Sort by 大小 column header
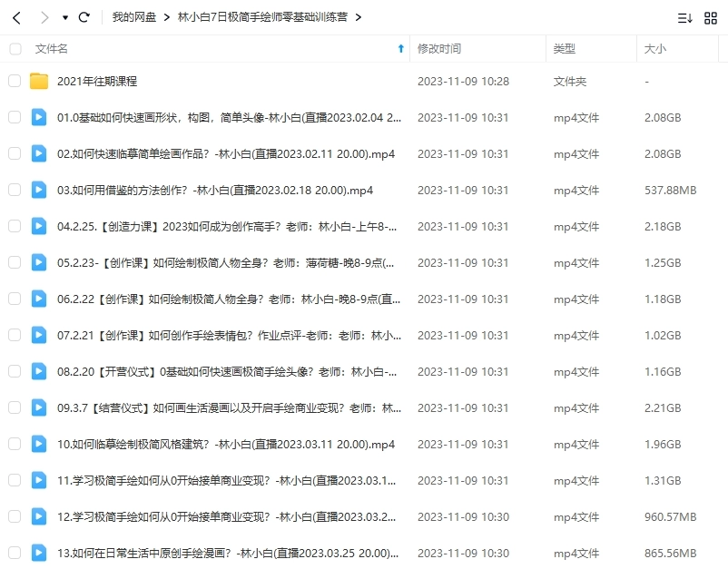728x569 pixels. coord(654,49)
